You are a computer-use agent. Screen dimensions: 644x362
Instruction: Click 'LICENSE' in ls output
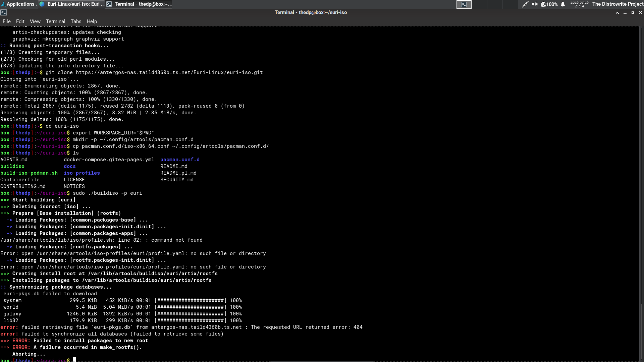pos(74,180)
